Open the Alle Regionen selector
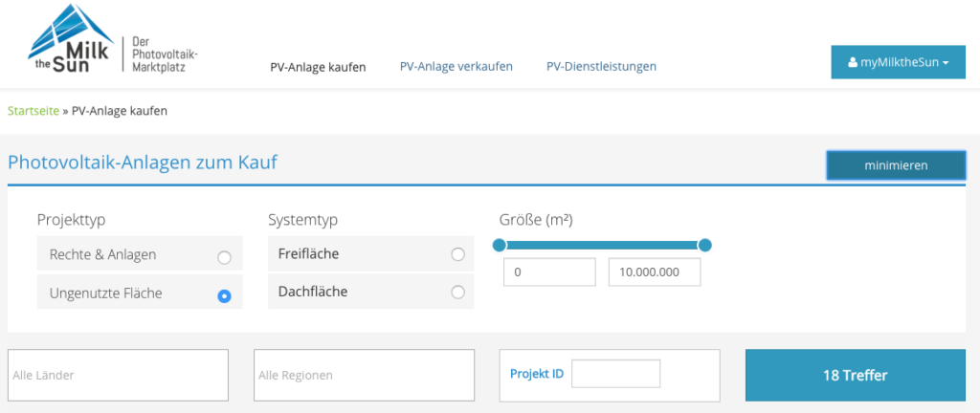980x413 pixels. 364,375
